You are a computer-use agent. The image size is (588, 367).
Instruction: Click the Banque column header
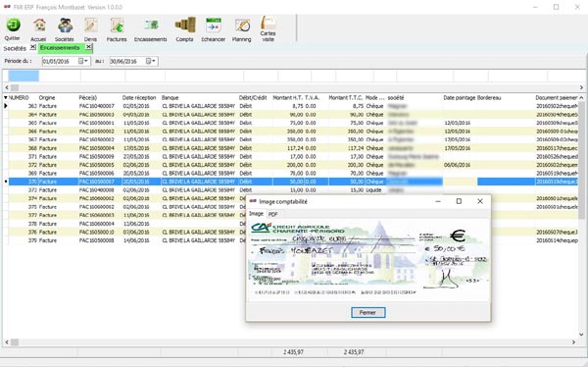tap(171, 98)
